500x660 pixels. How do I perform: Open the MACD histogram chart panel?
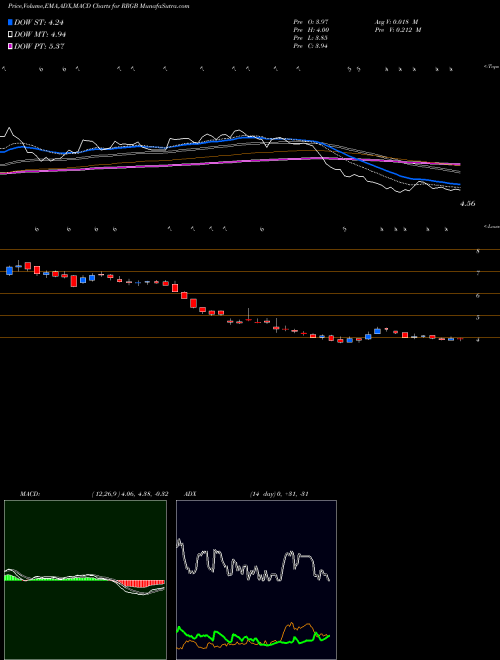coord(85,580)
